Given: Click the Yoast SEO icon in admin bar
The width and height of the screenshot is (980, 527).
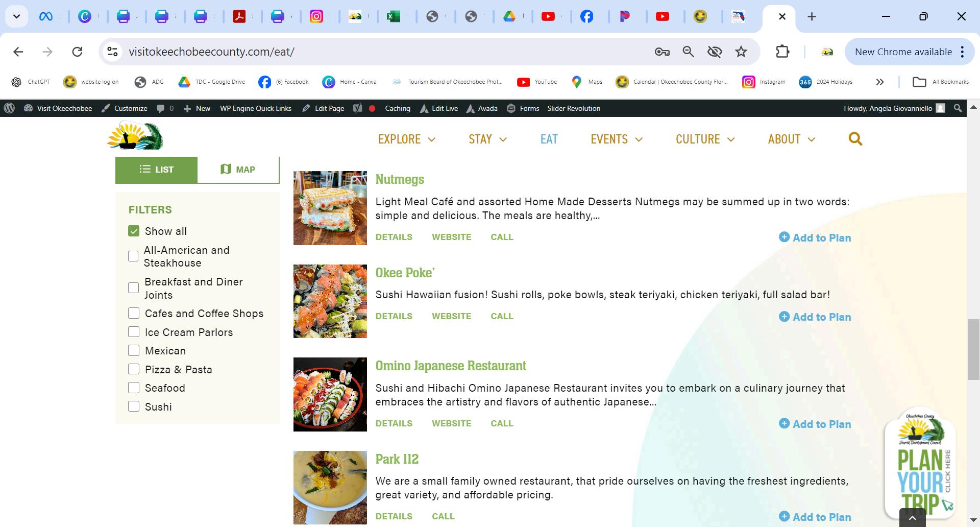Looking at the screenshot, I should click(x=357, y=108).
